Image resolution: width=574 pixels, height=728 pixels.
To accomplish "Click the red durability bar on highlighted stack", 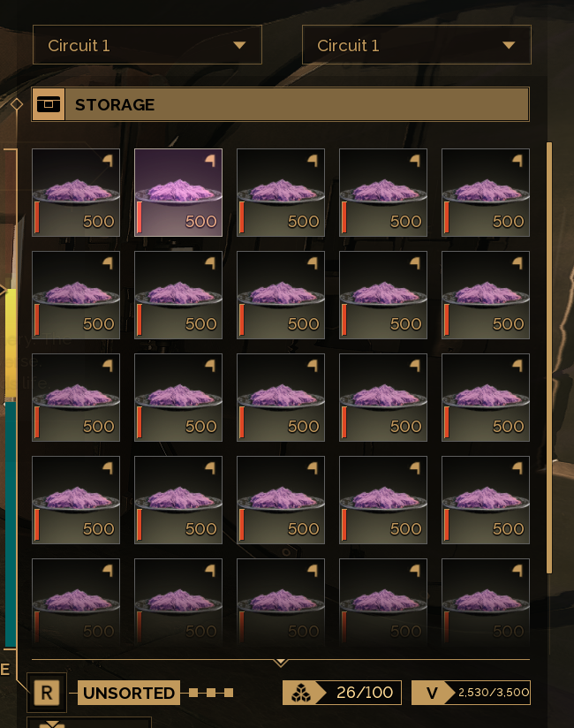I will [140, 217].
